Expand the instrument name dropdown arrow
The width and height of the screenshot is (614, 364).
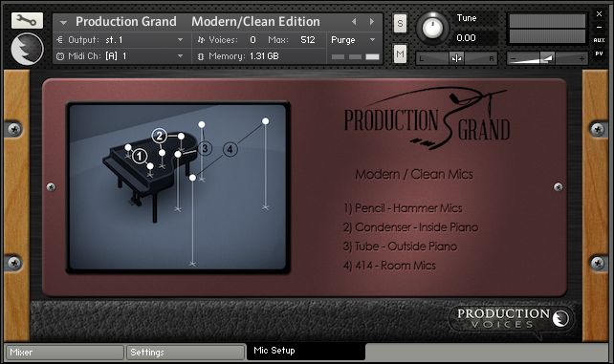point(63,23)
